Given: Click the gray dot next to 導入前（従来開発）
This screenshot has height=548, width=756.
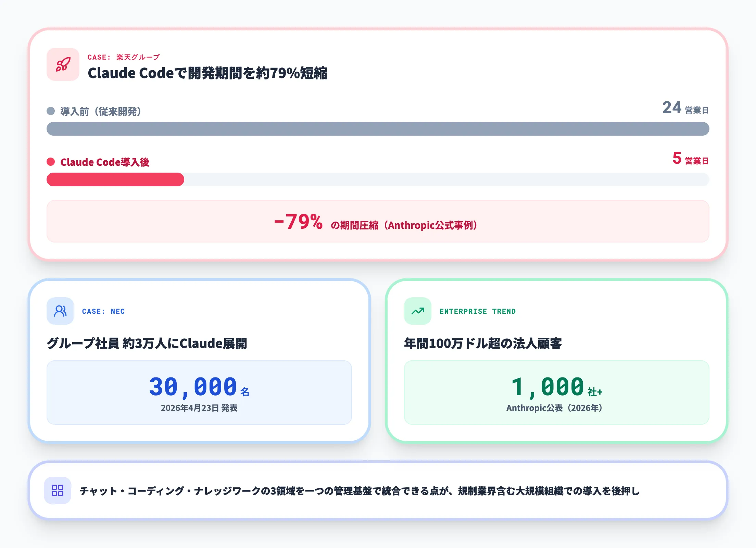Looking at the screenshot, I should [51, 111].
